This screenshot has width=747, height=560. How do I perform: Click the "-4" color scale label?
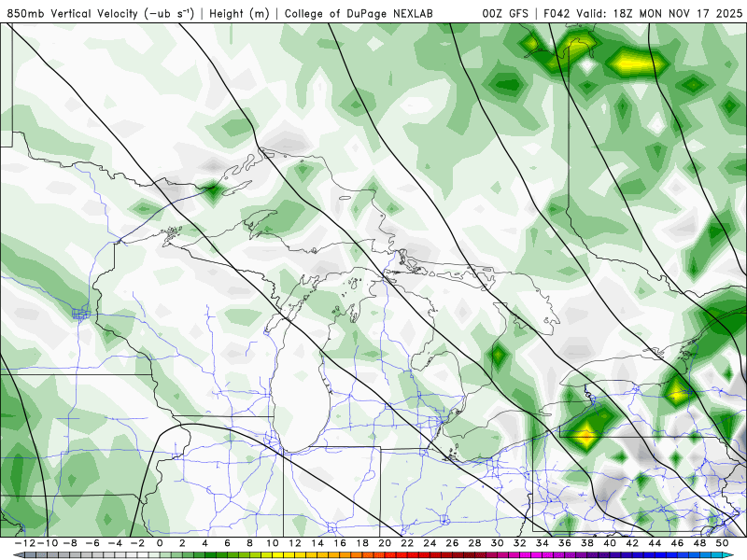coord(115,543)
